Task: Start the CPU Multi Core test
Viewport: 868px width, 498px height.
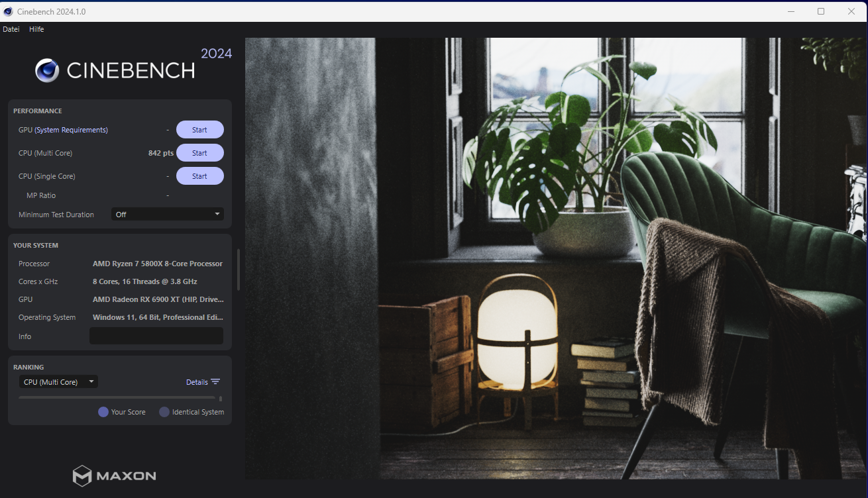Action: (199, 153)
